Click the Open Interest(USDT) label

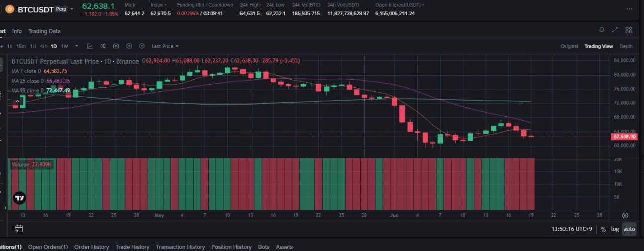coord(398,5)
